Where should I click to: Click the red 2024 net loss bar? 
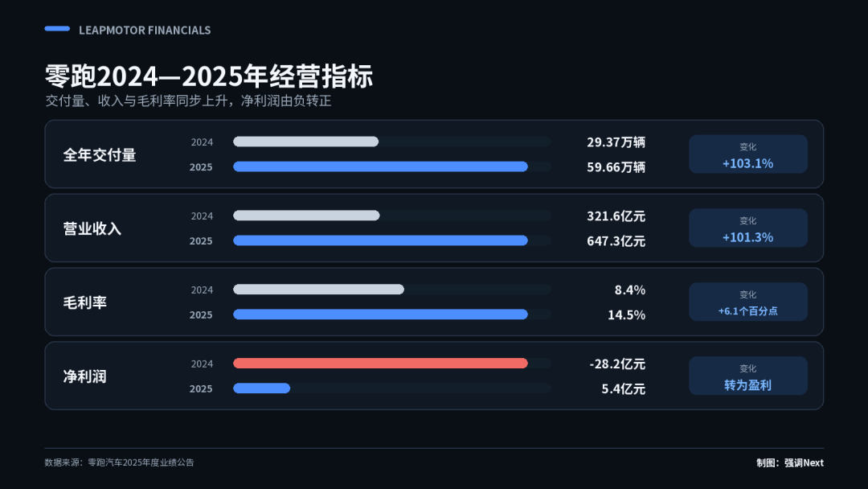380,364
